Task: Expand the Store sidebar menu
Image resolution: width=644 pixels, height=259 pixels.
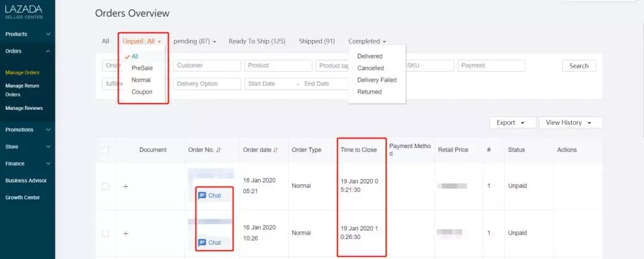Action: [27, 147]
